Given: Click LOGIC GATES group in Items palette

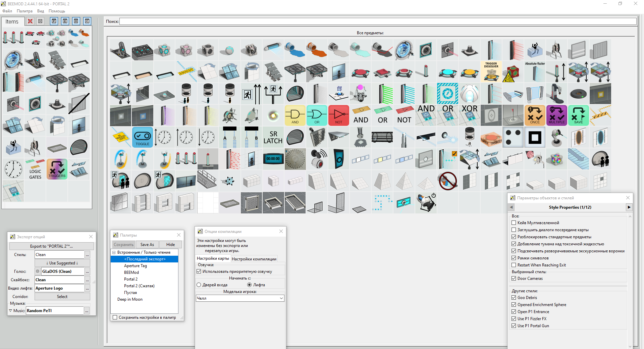Looking at the screenshot, I should (35, 169).
